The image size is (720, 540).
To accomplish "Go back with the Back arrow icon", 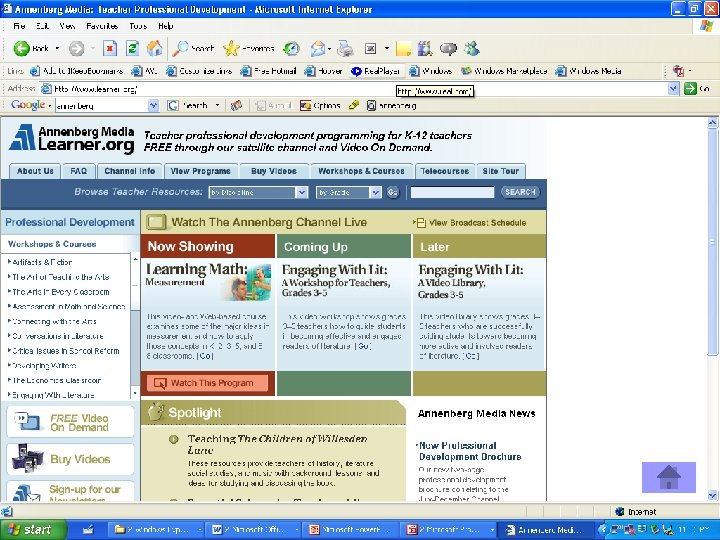I will click(x=21, y=48).
